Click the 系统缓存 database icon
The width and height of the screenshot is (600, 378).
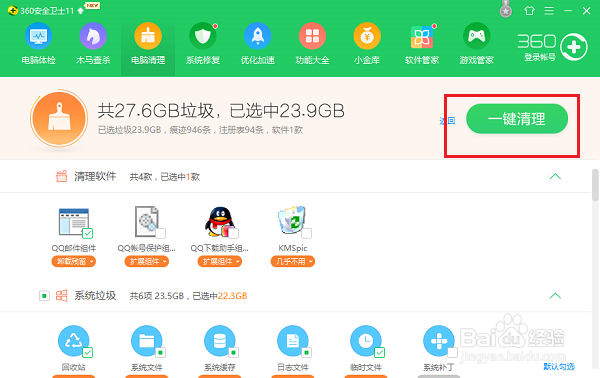click(220, 341)
